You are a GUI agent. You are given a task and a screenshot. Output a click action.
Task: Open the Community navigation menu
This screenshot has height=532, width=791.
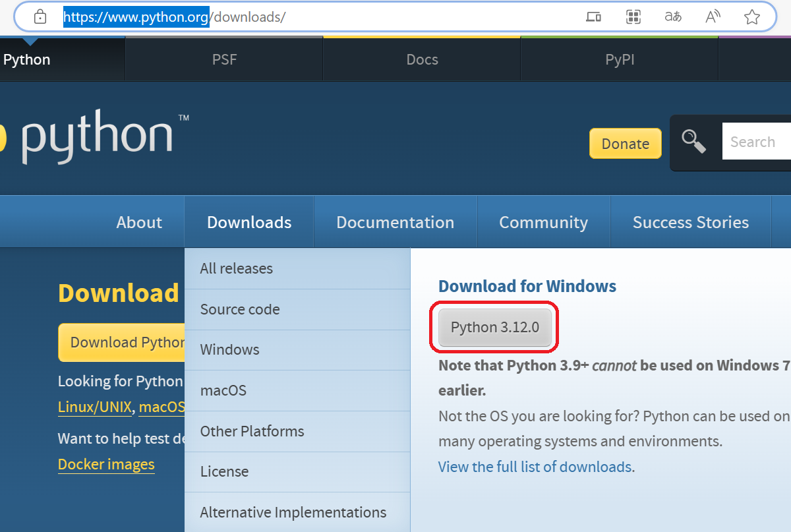pyautogui.click(x=543, y=222)
